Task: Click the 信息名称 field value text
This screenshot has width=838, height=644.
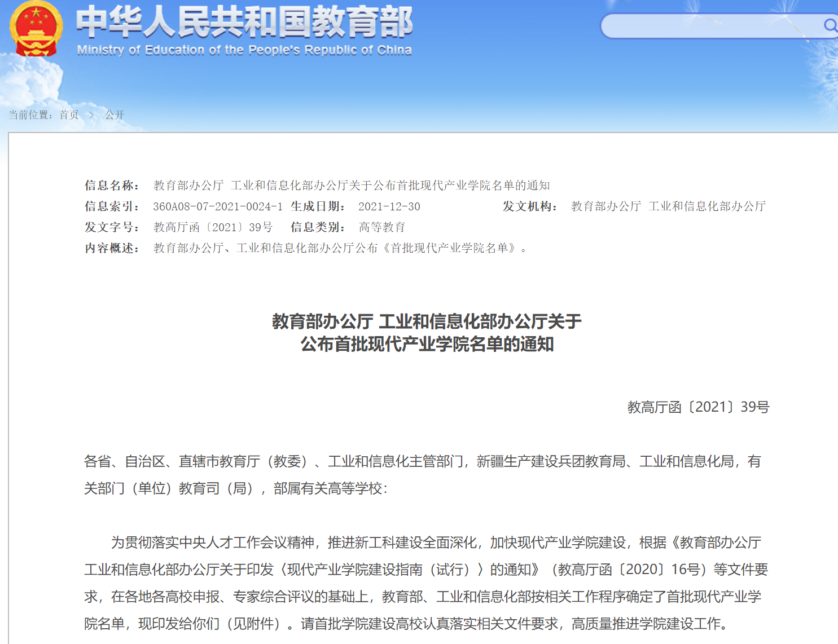Action: click(x=351, y=186)
